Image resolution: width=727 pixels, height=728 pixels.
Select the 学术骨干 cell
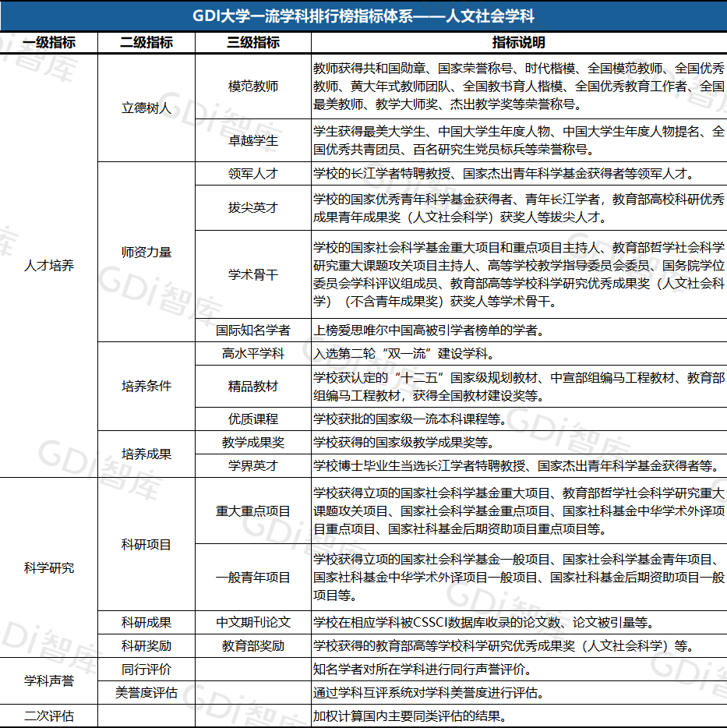(253, 274)
